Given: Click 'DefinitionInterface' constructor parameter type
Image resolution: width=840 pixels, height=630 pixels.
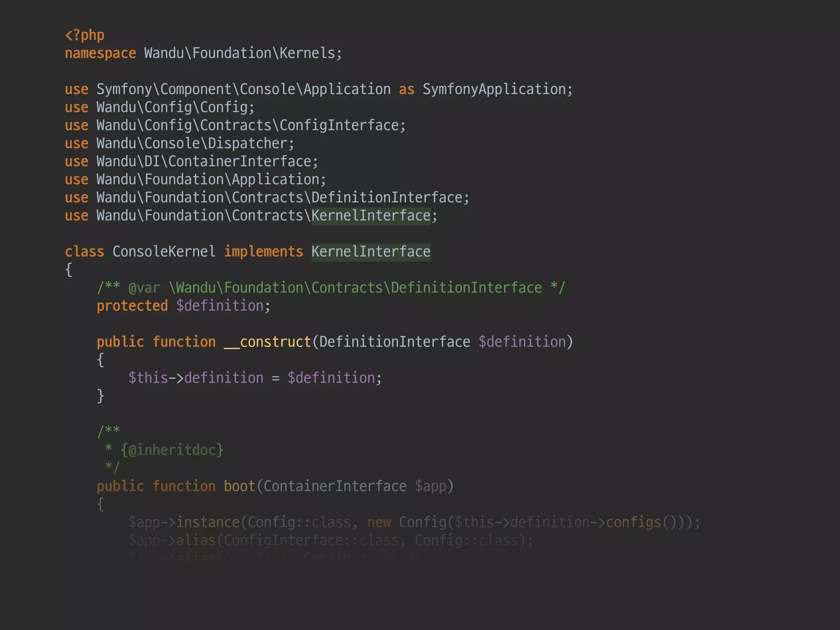Looking at the screenshot, I should point(395,342).
